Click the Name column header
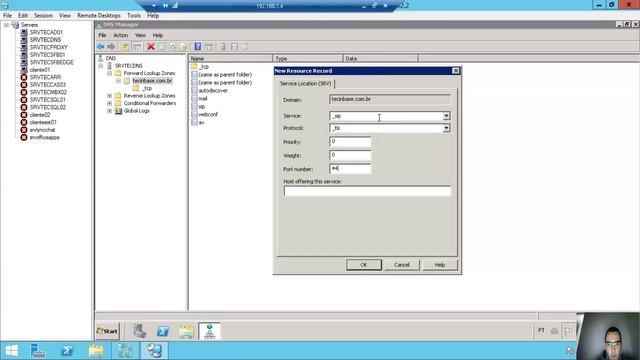Image resolution: width=640 pixels, height=360 pixels. tap(230, 59)
